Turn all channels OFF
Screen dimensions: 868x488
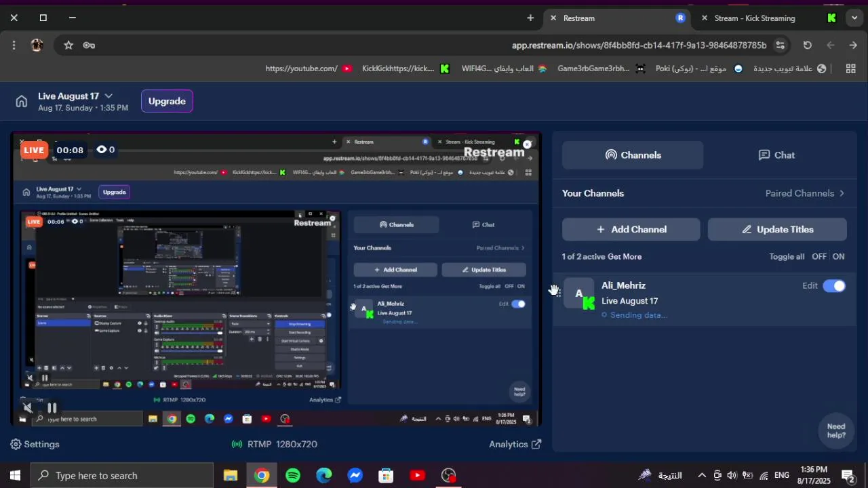click(x=819, y=257)
